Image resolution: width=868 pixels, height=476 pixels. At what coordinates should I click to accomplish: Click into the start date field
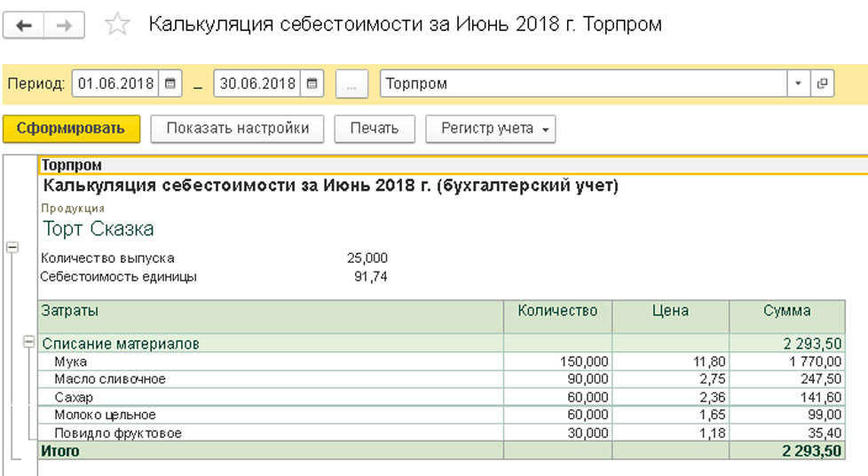pos(115,84)
